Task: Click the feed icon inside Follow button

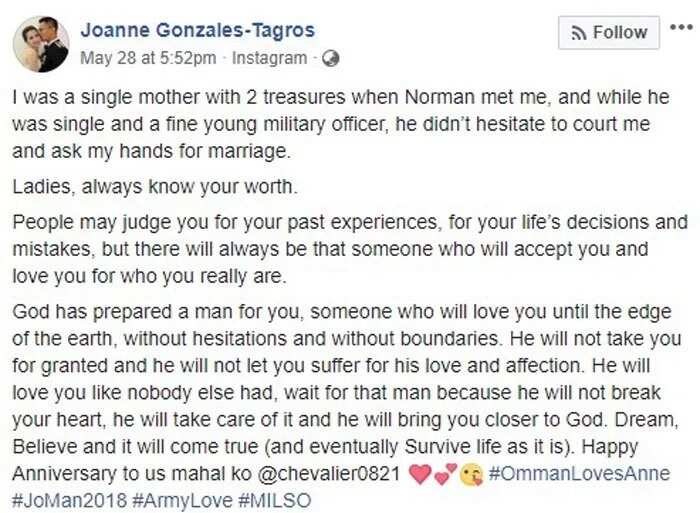Action: coord(579,33)
